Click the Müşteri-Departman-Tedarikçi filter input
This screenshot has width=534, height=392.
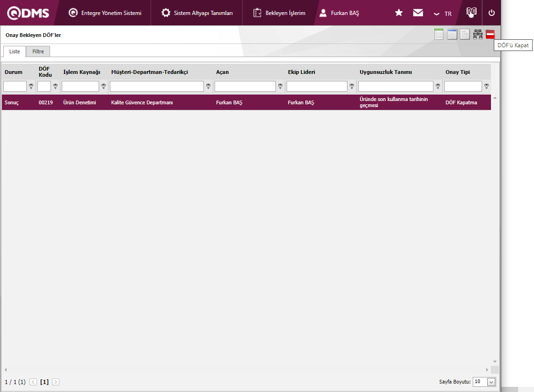[x=157, y=86]
